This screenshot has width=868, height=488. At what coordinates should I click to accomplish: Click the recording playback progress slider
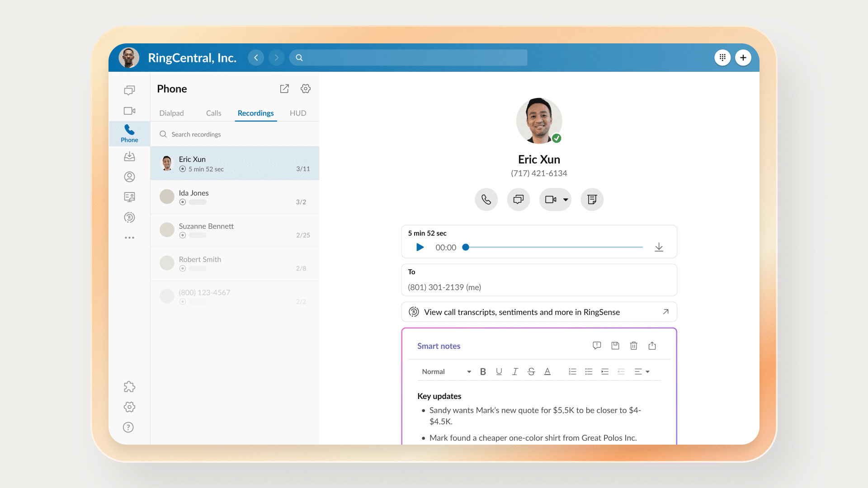554,247
